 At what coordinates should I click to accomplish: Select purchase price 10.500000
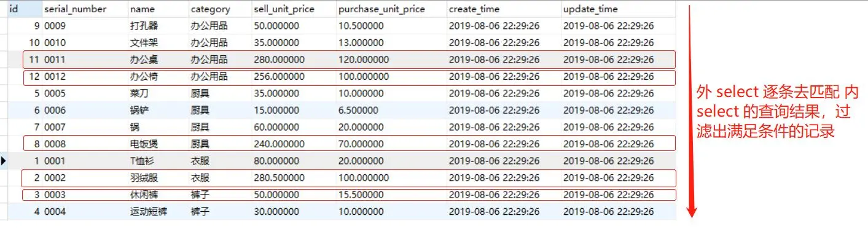[361, 26]
